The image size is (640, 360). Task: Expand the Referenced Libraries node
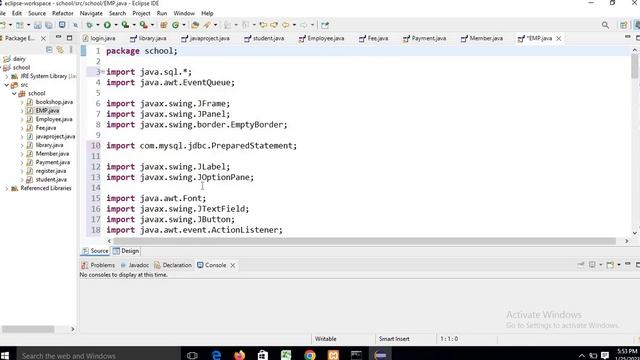pos(7,189)
